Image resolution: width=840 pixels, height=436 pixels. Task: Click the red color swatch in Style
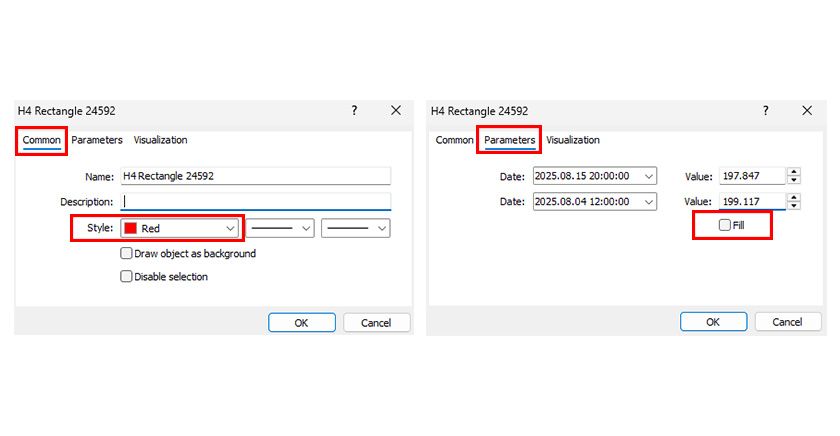(131, 229)
